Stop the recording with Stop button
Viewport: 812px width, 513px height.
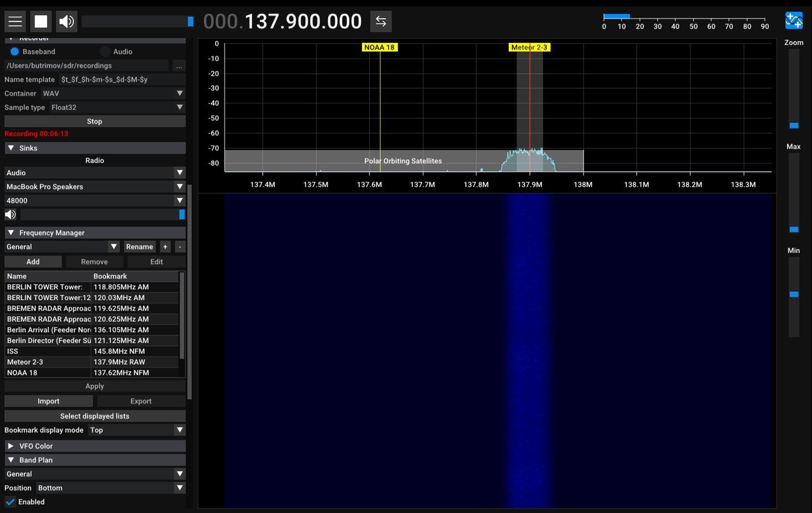95,121
